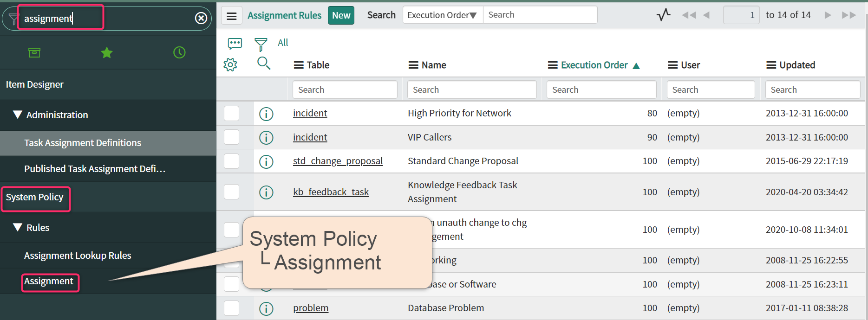Open the history clock tab

coord(179,52)
